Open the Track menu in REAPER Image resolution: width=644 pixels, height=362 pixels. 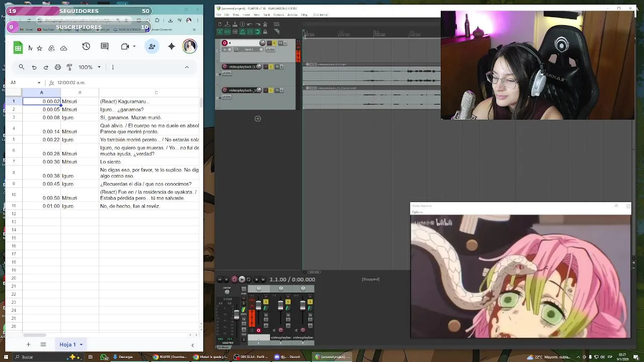point(267,15)
